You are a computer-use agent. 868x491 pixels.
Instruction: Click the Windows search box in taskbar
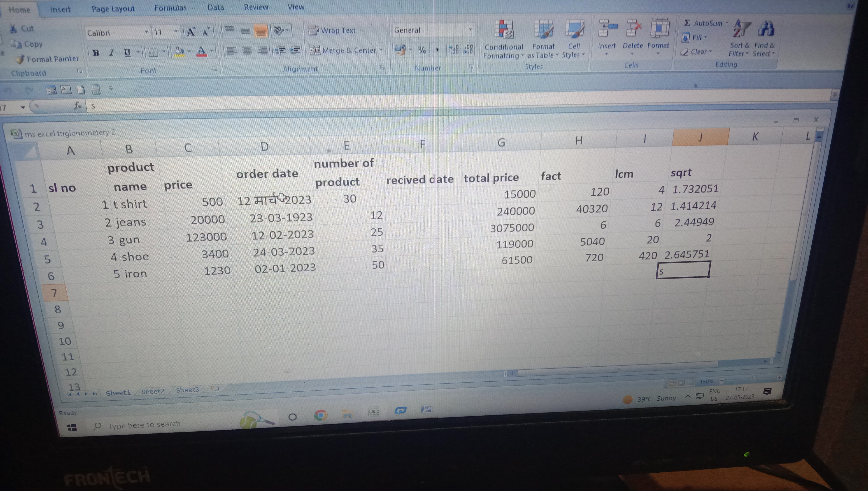pos(145,425)
